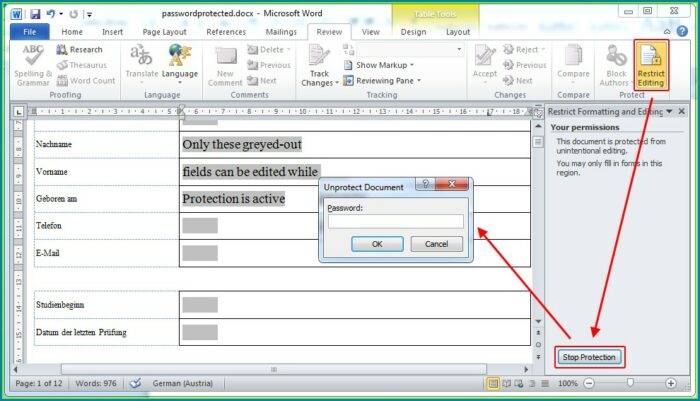Open Customize Quick Access Toolbar dropdown
Screen dimensions: 700x401
pos(89,15)
